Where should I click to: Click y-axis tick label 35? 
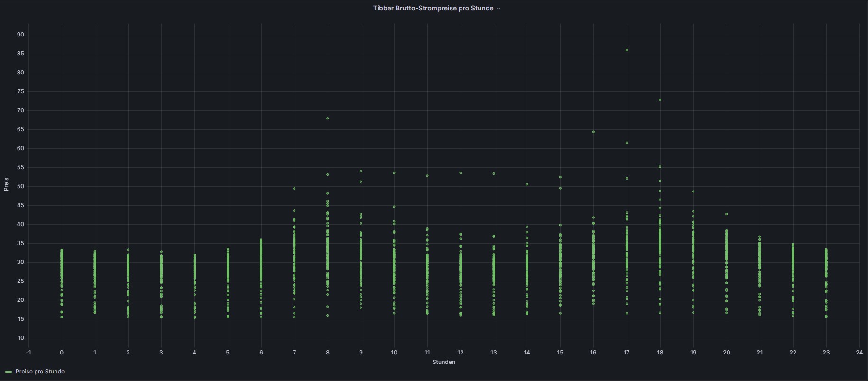[20, 243]
